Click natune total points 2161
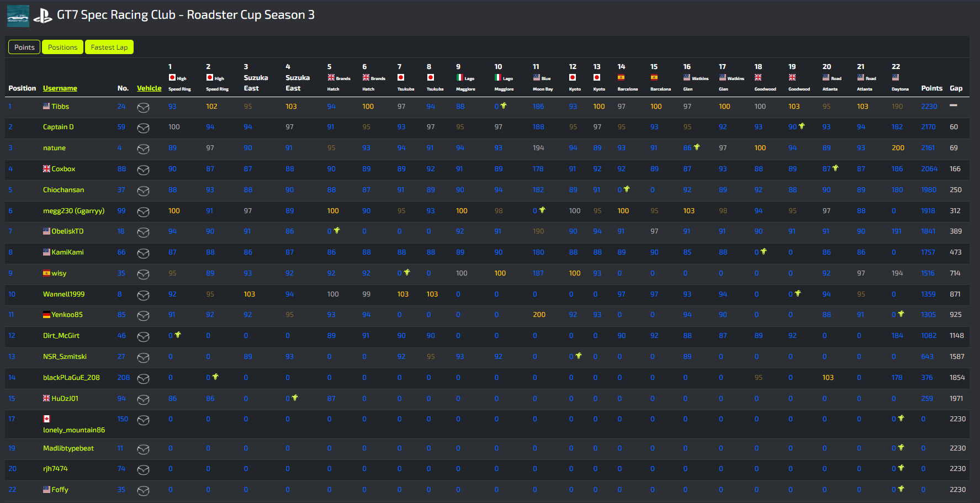Viewport: 980px width, 503px height. tap(928, 148)
